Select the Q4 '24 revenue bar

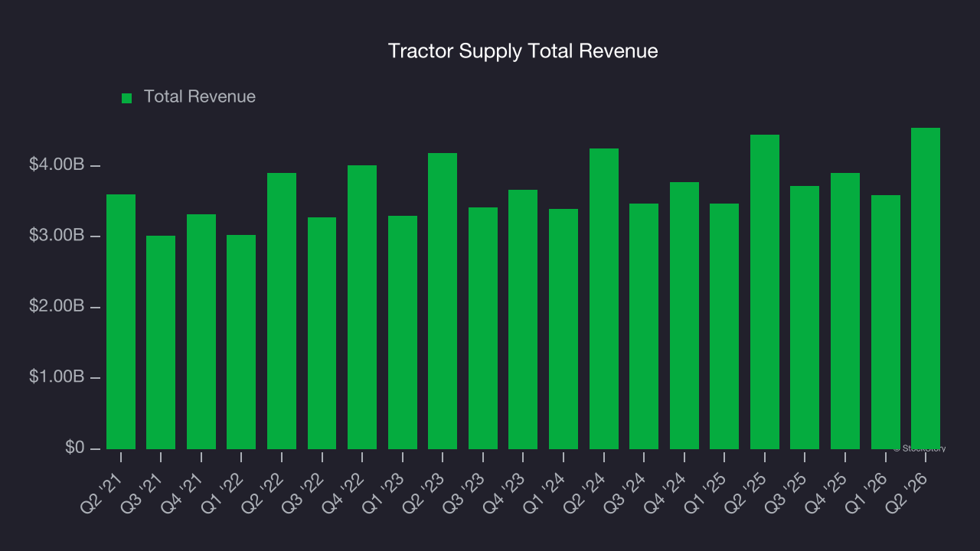point(684,315)
